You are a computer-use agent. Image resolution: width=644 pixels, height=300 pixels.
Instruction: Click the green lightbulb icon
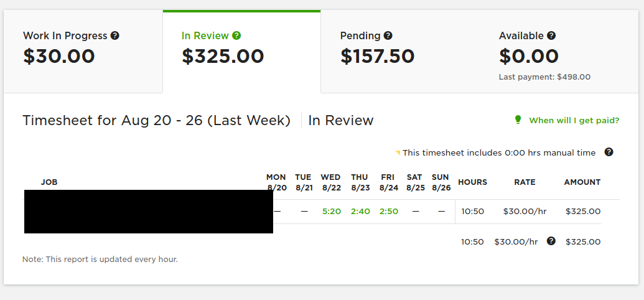(518, 120)
